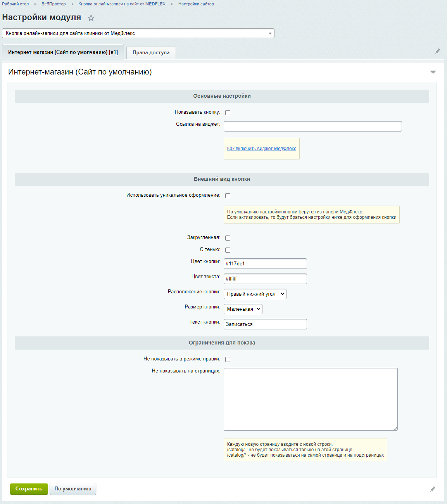This screenshot has width=447, height=504.
Task: Open Настройки сайтов breadcrumb link
Action: (x=196, y=4)
